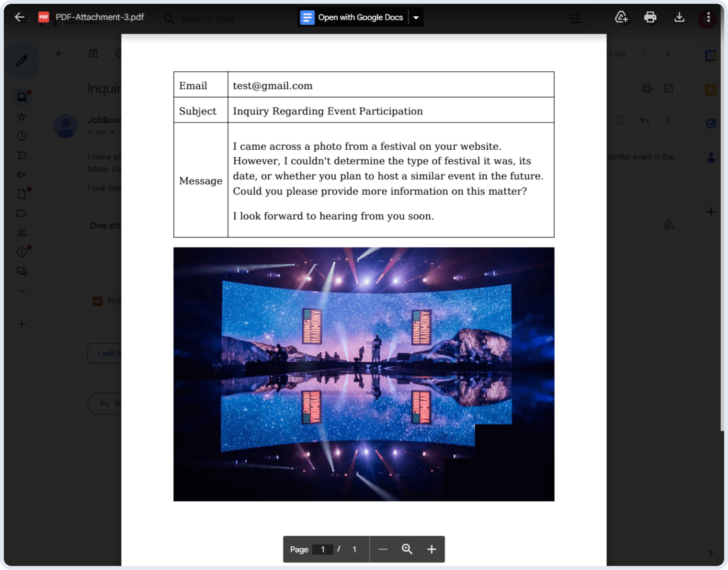Add the attachment to Google Drive
Viewport: 728px width, 570px height.
pyautogui.click(x=621, y=17)
